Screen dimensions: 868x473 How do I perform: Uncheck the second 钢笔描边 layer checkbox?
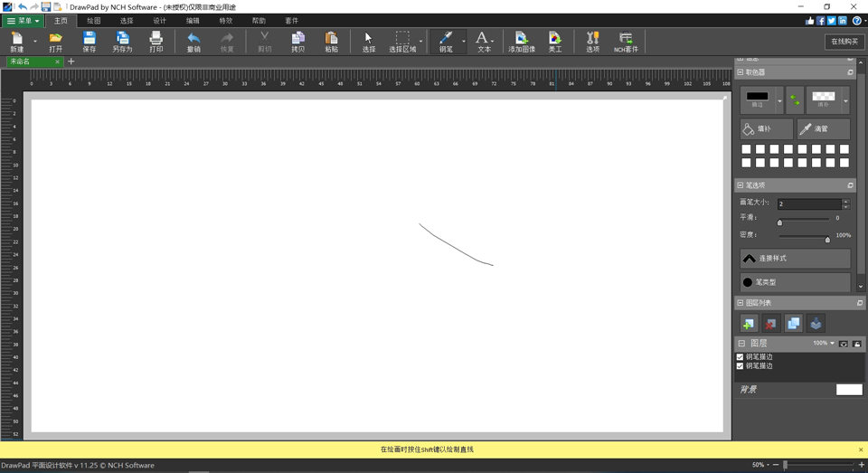point(741,366)
